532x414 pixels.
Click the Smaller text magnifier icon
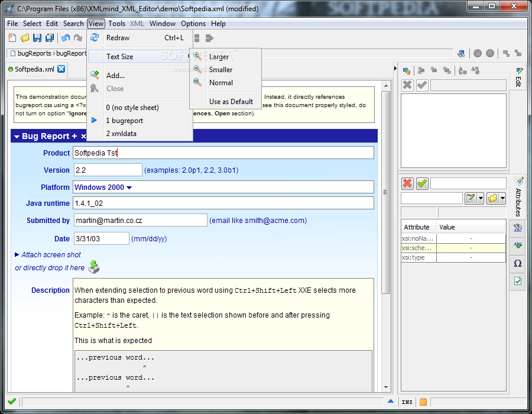tap(197, 69)
